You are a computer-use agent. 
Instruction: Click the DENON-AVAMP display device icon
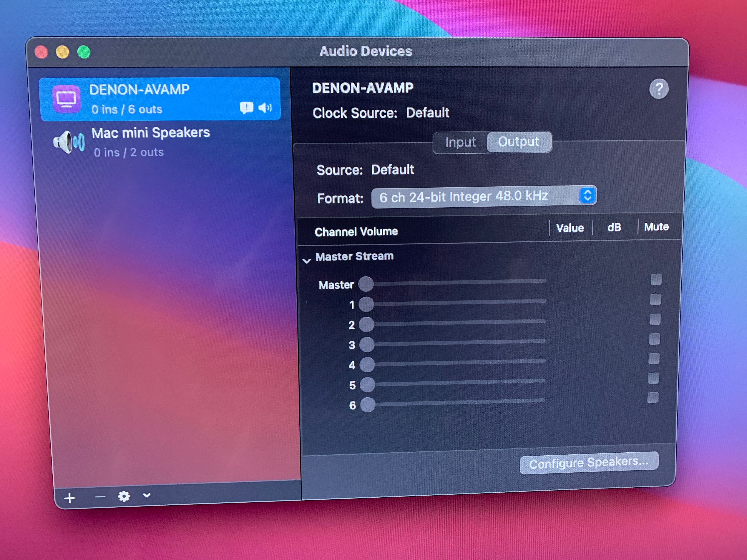pyautogui.click(x=67, y=99)
